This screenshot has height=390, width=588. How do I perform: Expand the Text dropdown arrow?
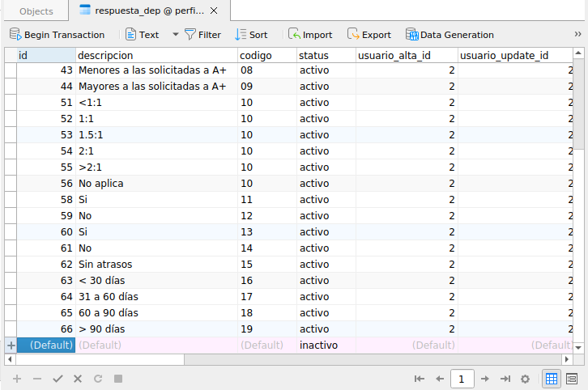[x=175, y=35]
